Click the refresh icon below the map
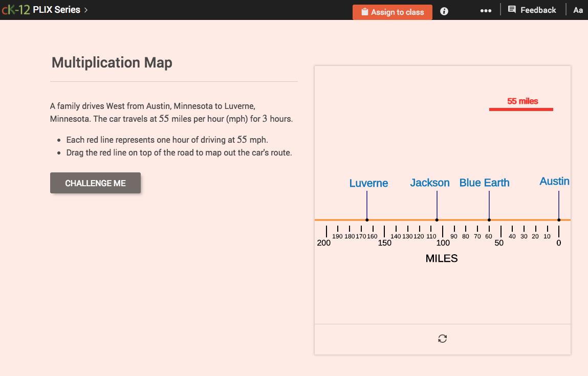Screen dimensions: 588x376 point(442,338)
